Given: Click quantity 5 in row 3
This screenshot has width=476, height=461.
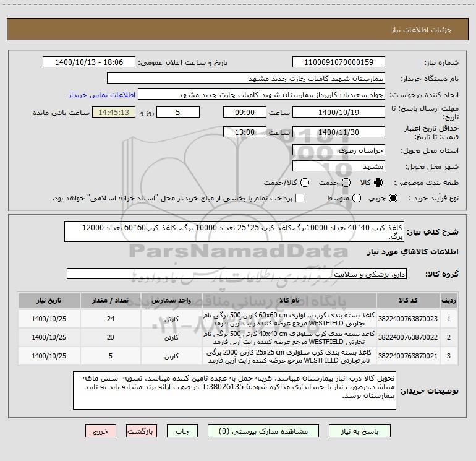Looking at the screenshot, I should (111, 356).
